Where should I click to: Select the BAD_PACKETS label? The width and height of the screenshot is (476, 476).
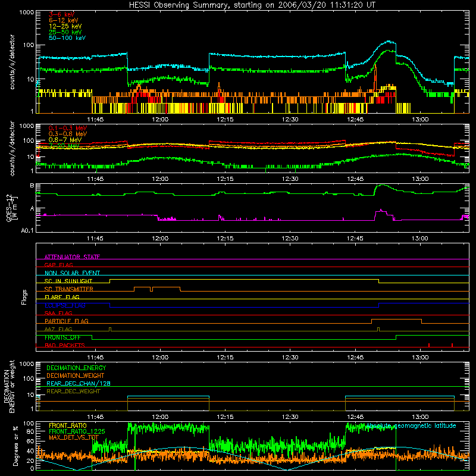pos(65,345)
